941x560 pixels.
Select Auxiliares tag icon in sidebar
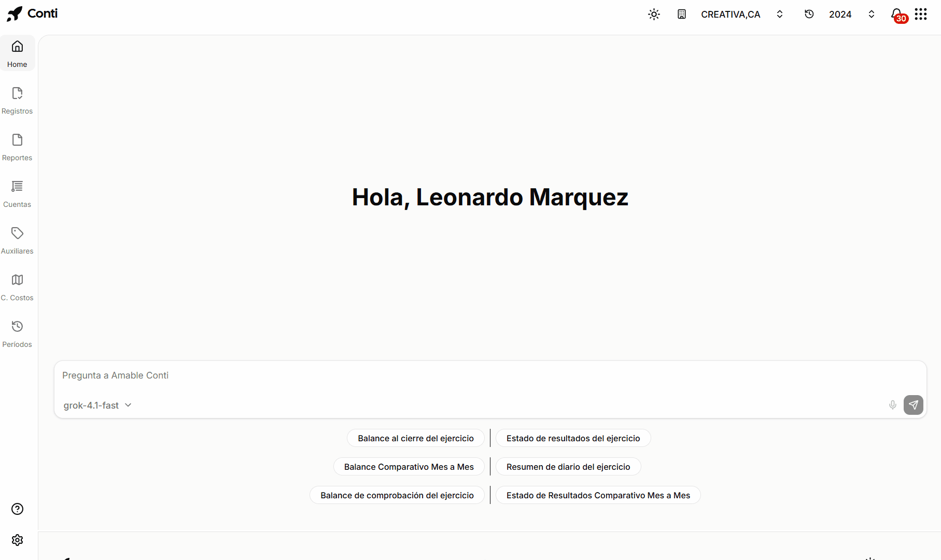coord(17,241)
